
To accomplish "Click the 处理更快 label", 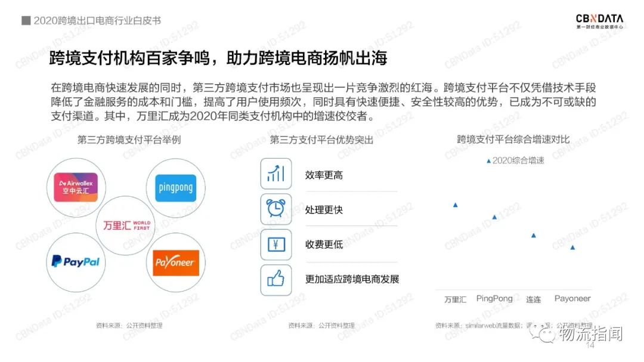I will [324, 210].
